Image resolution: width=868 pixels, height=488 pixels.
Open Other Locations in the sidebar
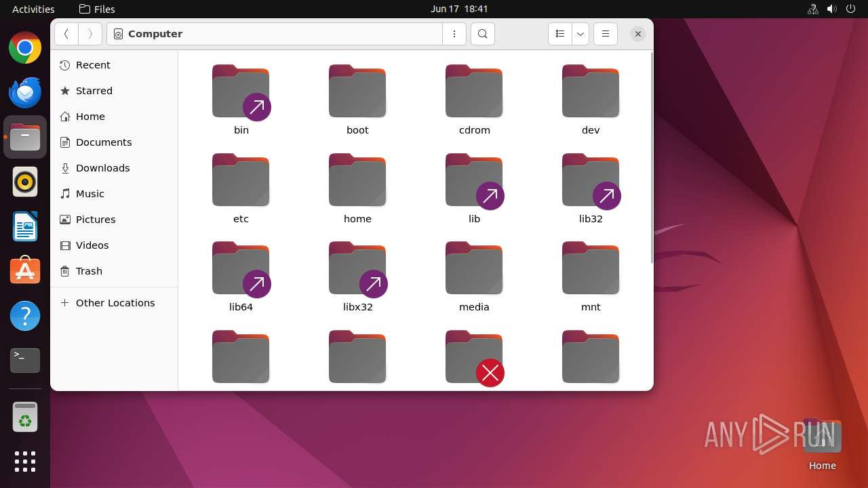(114, 303)
